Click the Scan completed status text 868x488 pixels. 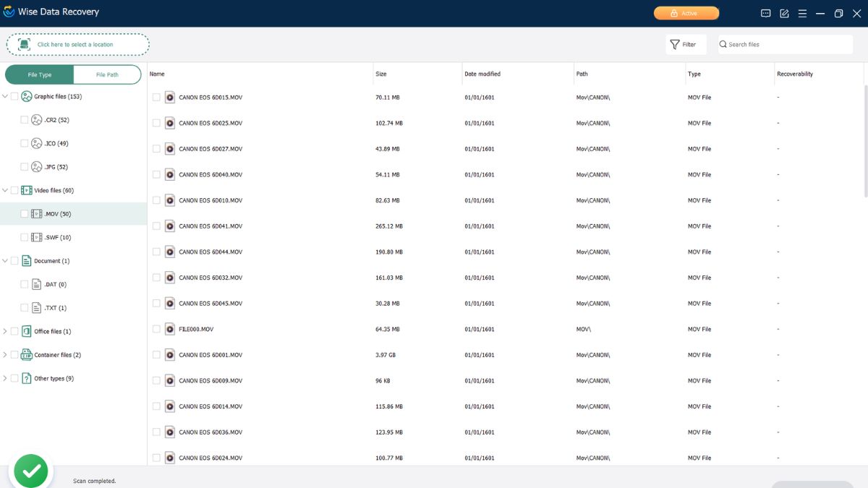pyautogui.click(x=94, y=481)
